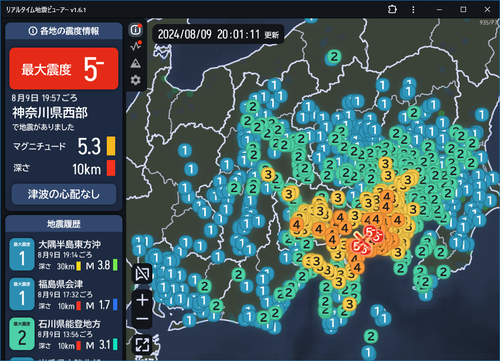Select the 大隅半島東方沖 history entry

64,254
